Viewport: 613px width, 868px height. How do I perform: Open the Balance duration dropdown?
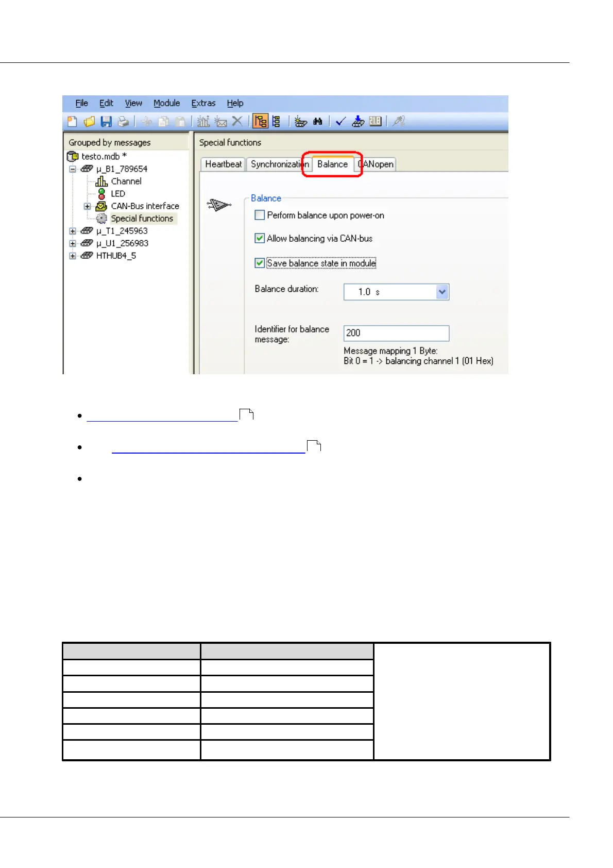tap(442, 292)
